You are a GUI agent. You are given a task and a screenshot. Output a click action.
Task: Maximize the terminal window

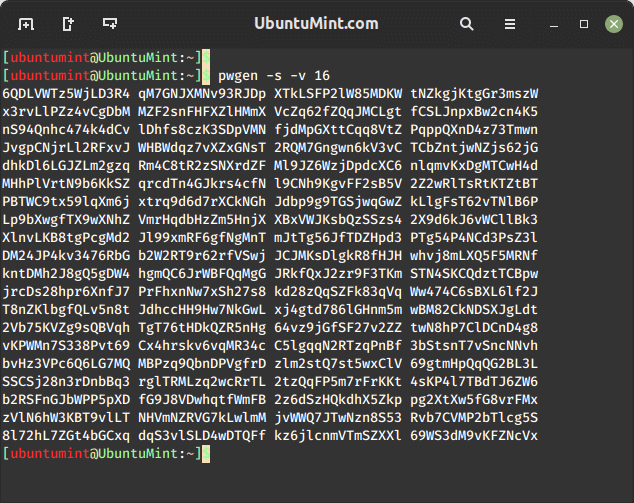[584, 24]
